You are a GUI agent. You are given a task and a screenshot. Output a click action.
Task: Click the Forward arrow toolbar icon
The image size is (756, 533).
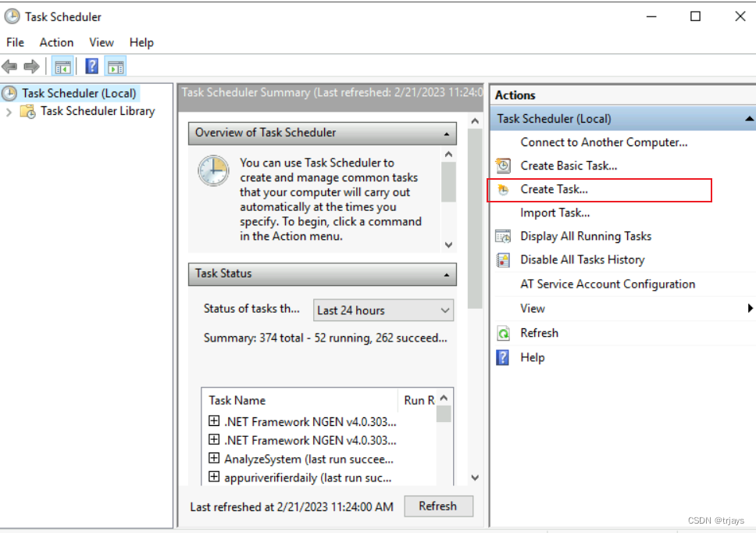tap(31, 66)
